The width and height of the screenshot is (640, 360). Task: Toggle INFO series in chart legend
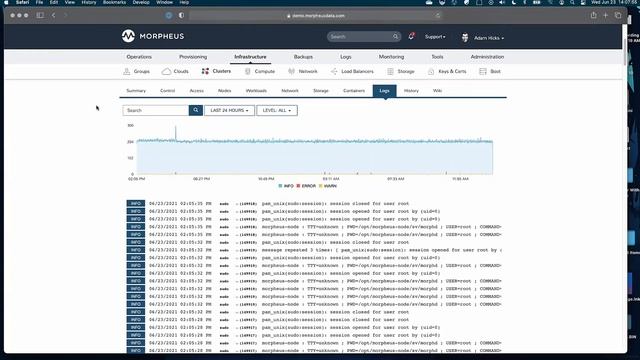[x=286, y=186]
